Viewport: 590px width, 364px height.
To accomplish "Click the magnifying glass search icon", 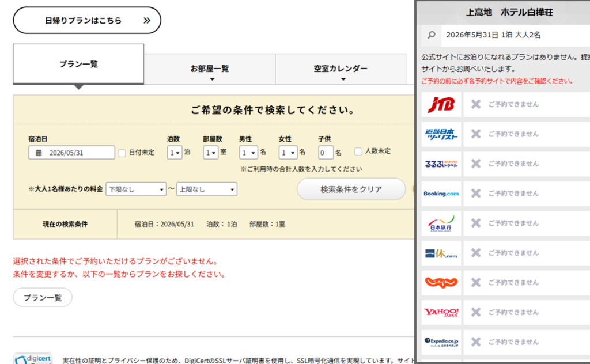I will coord(432,35).
